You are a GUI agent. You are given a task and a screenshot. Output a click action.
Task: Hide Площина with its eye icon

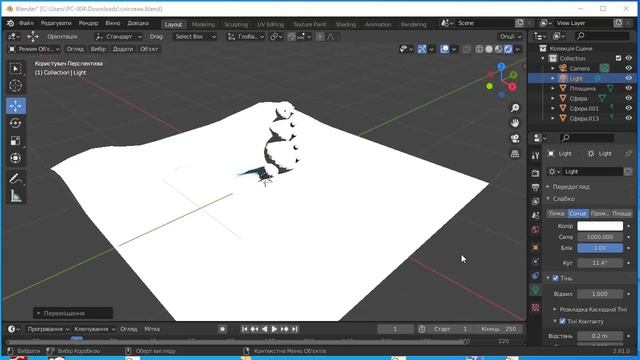tap(629, 88)
